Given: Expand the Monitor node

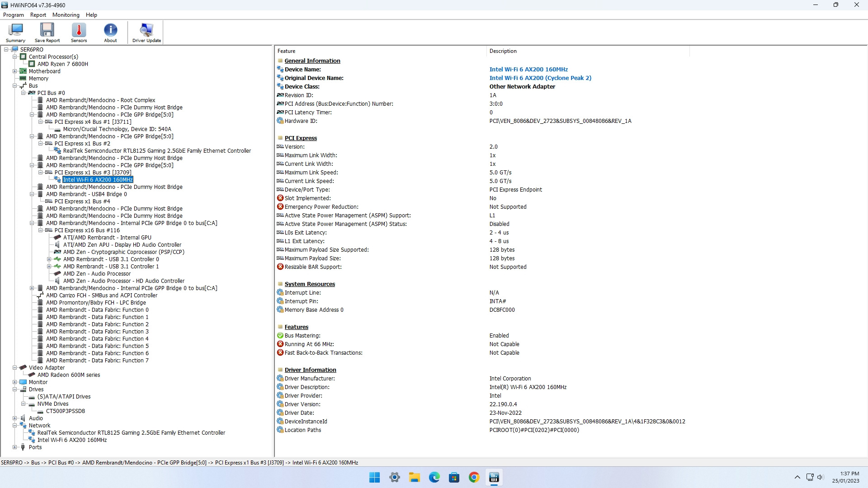Looking at the screenshot, I should [x=15, y=382].
